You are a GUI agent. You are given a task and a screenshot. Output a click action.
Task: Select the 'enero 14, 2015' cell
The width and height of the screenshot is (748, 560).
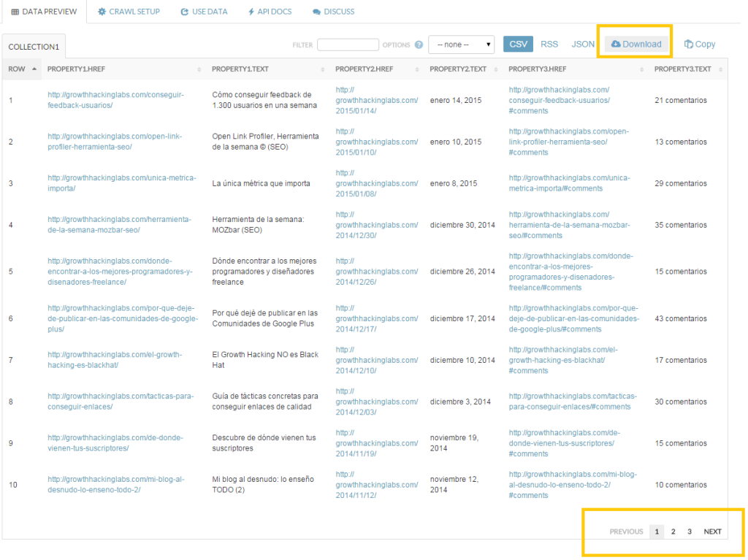[456, 100]
